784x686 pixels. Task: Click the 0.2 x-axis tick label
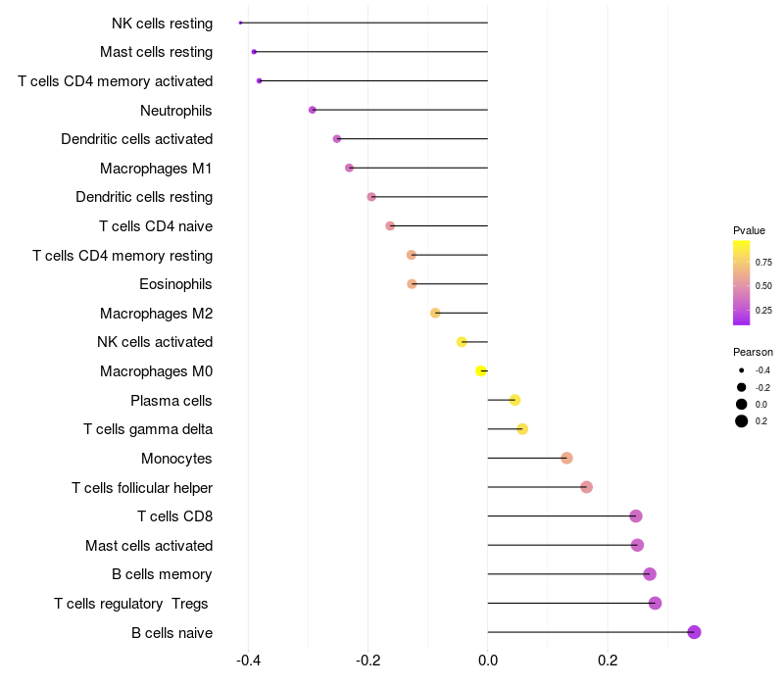[x=608, y=661]
